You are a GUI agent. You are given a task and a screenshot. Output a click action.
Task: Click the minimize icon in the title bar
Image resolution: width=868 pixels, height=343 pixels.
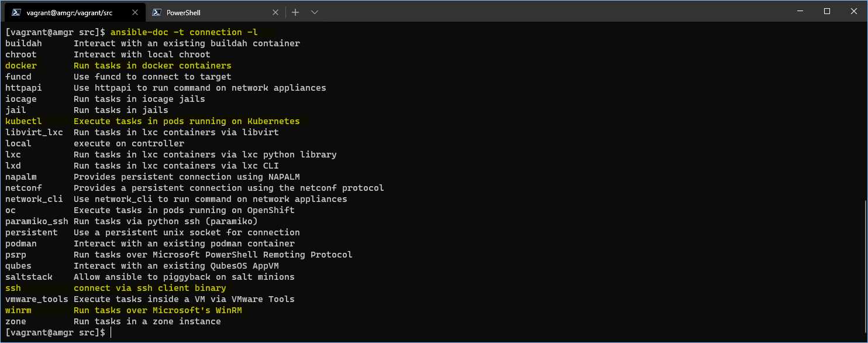(x=801, y=11)
